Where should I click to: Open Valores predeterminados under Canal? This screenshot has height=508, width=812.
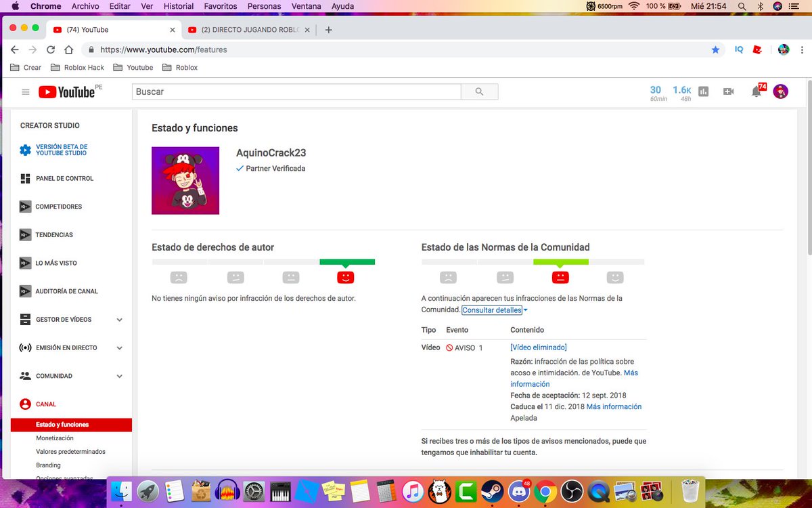[70, 452]
